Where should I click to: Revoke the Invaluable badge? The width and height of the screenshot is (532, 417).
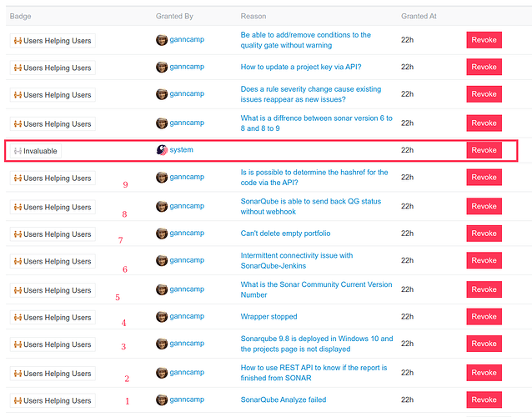[x=484, y=150]
